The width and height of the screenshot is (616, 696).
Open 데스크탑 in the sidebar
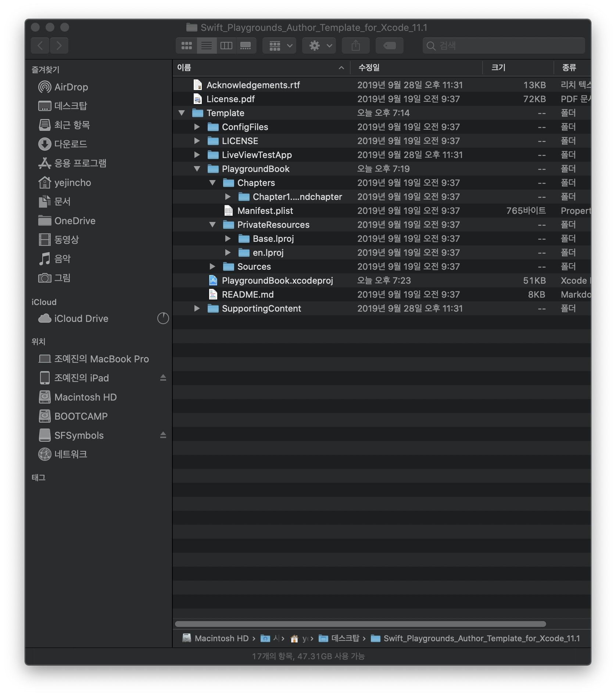point(99,106)
